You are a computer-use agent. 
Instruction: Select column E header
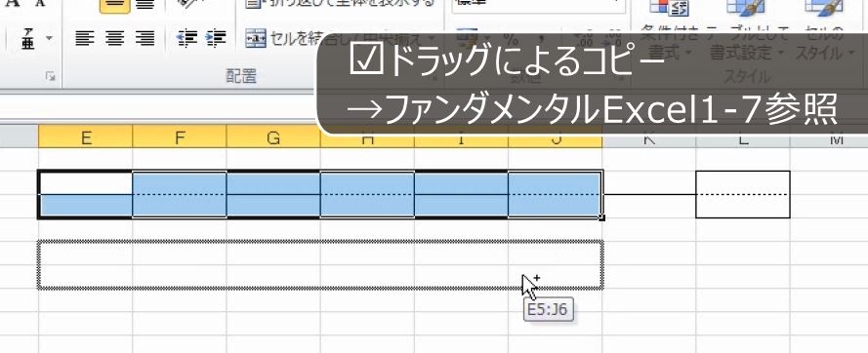pyautogui.click(x=86, y=137)
